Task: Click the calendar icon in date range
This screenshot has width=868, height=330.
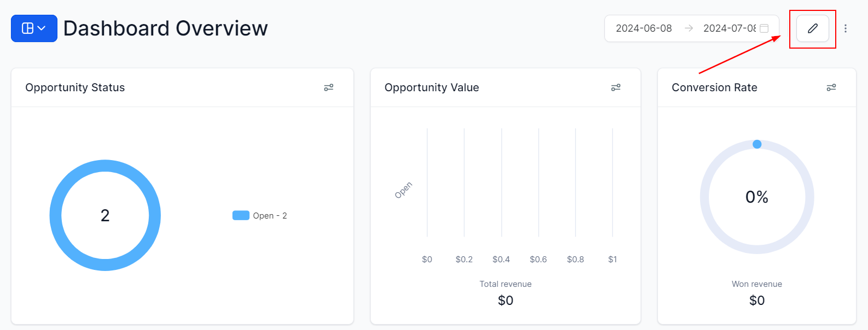Action: click(x=764, y=28)
